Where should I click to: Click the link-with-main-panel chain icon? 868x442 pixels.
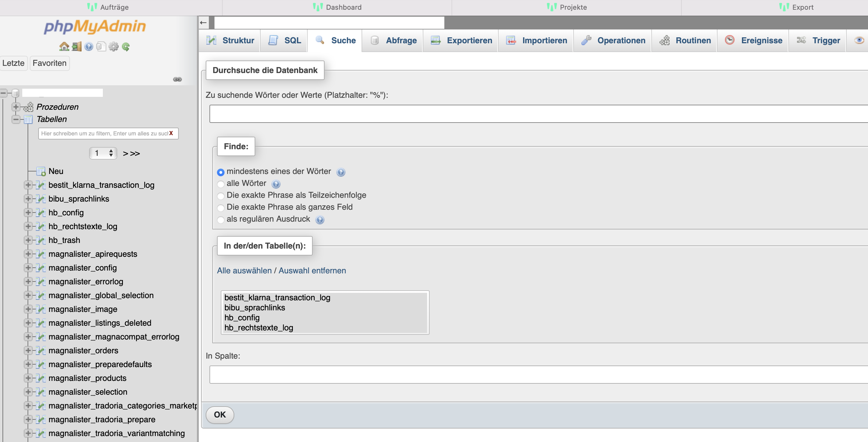[x=177, y=79]
